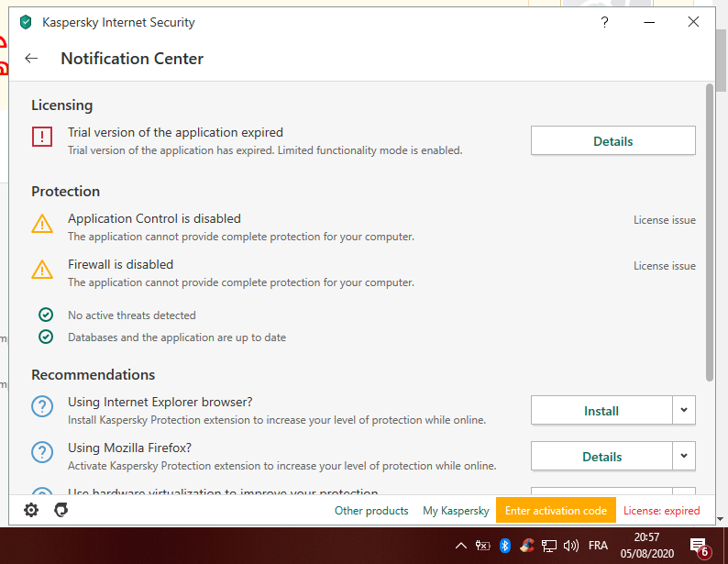The image size is (728, 564).
Task: Open Details for expired trial license
Action: click(612, 140)
